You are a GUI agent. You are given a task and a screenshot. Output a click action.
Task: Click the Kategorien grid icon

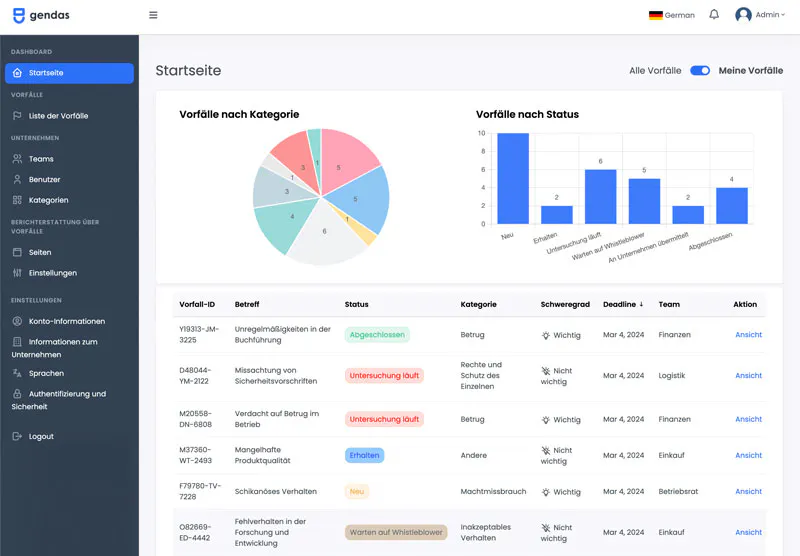17,200
